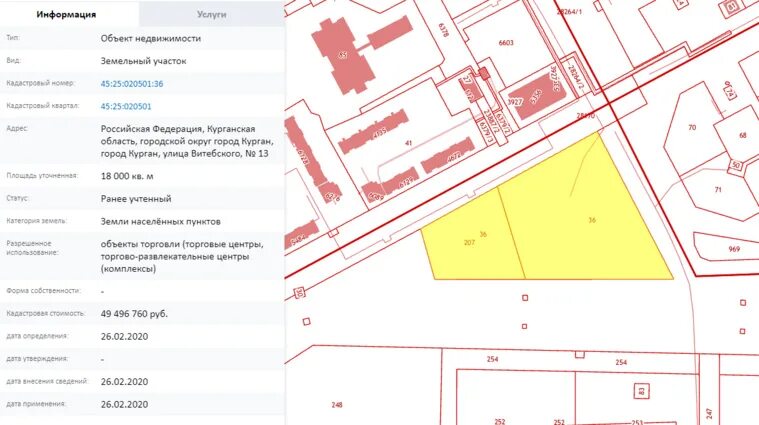Click the Кадастровая стоимость field label
Viewport: 759px width, 425px height.
(45, 314)
